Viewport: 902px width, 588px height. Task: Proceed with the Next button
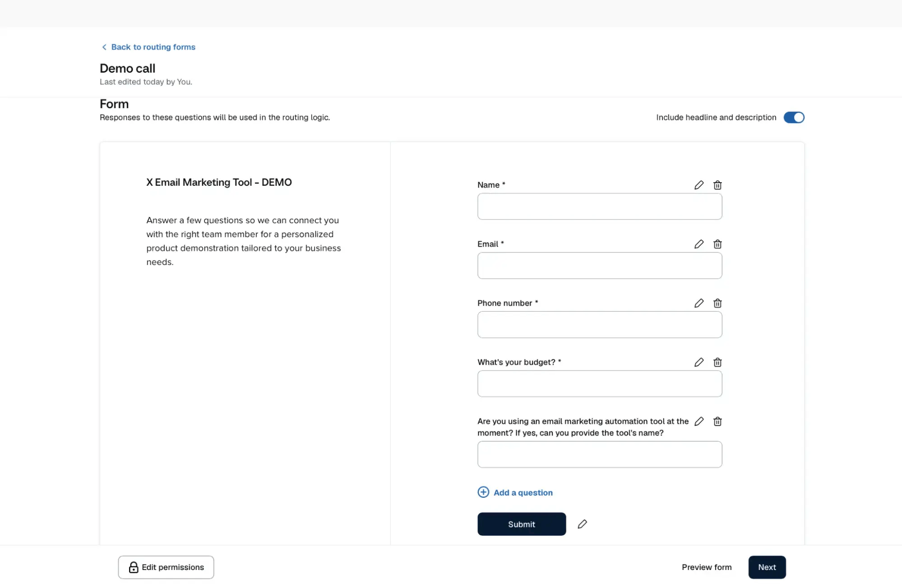(767, 567)
